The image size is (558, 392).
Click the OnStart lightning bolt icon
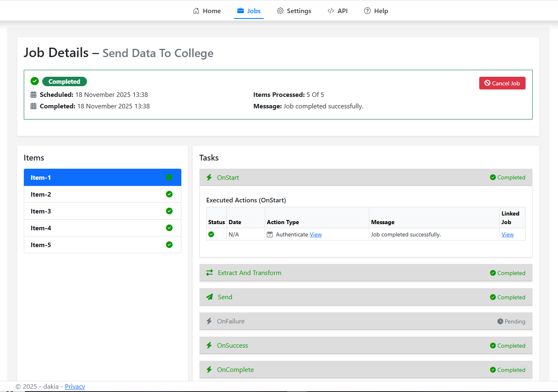click(x=209, y=177)
